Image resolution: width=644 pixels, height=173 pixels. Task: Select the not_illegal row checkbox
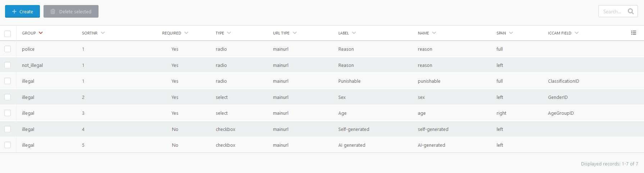8,65
